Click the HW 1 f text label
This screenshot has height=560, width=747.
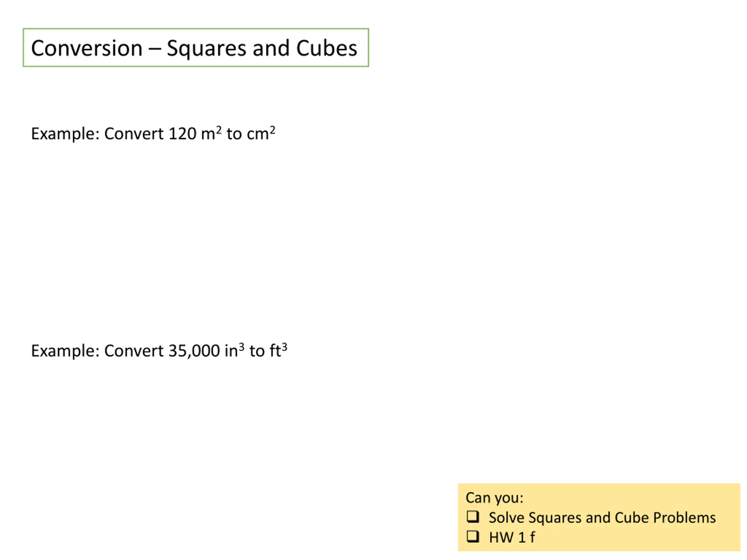512,537
